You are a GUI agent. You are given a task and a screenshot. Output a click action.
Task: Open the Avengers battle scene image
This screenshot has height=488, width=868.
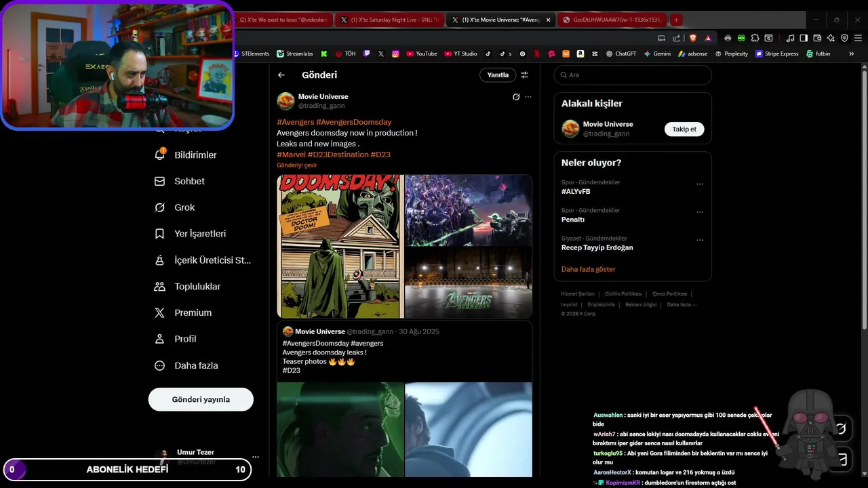(x=469, y=210)
